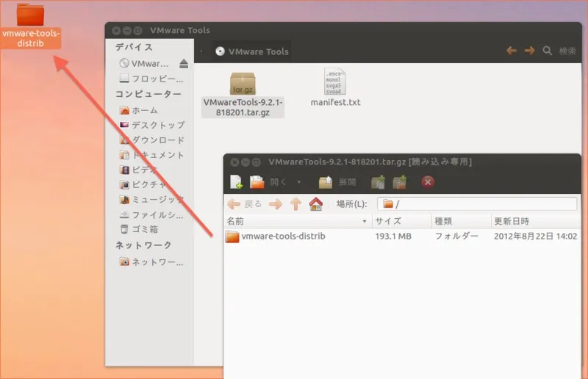Click the 193.1 MB size cell
Viewport: 588px width, 379px height.
(393, 237)
